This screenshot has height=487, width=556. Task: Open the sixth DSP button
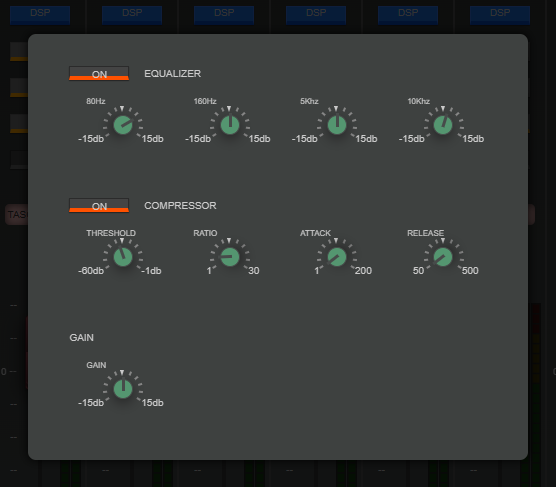pos(500,15)
